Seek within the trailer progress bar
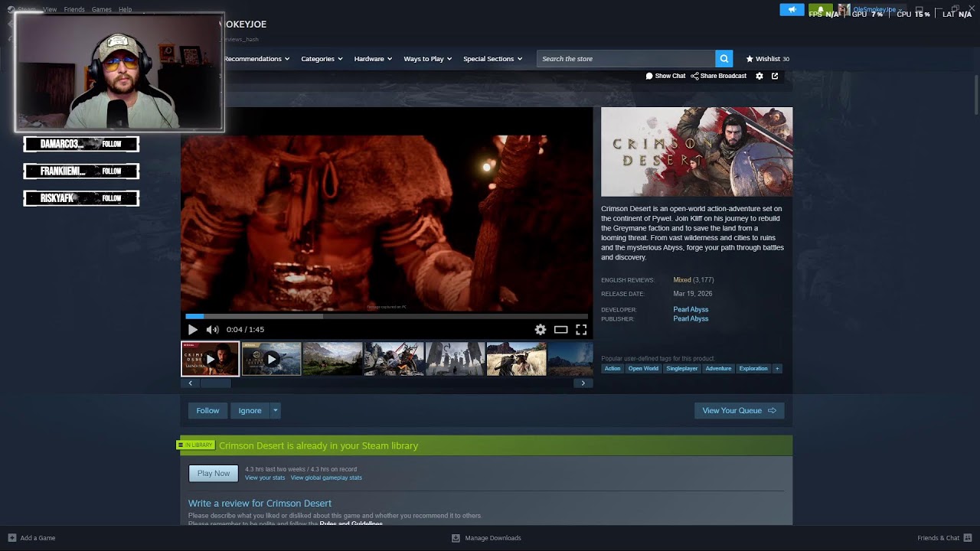The width and height of the screenshot is (980, 551). [x=387, y=316]
